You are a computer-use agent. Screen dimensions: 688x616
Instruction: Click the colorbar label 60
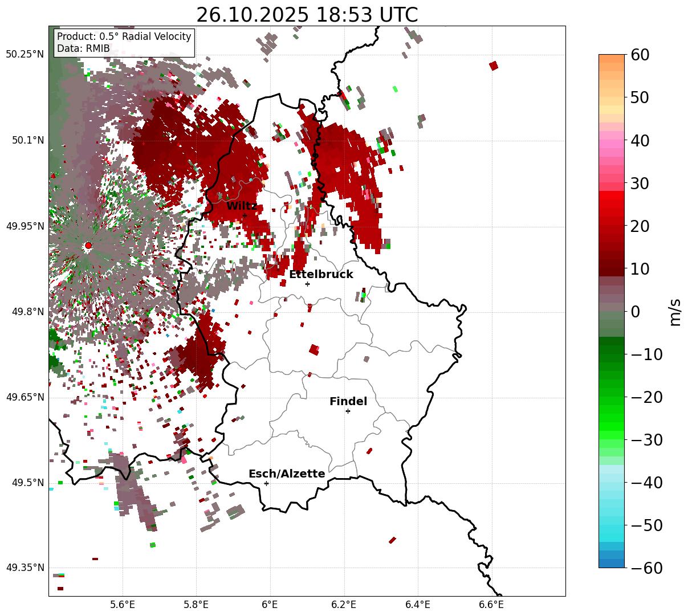pyautogui.click(x=639, y=55)
